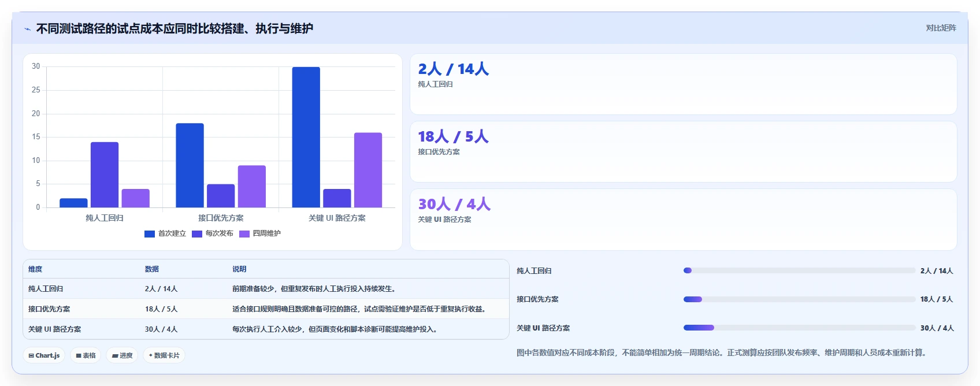This screenshot has width=980, height=386.
Task: Click the 纯人工回归 progress bar
Action: (x=800, y=270)
